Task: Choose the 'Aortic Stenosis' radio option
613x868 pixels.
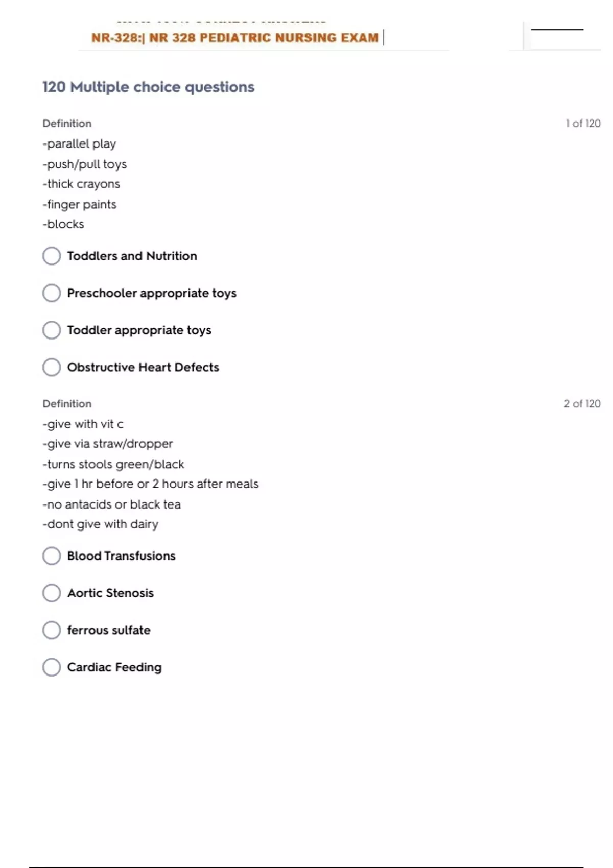Action: 52,593
